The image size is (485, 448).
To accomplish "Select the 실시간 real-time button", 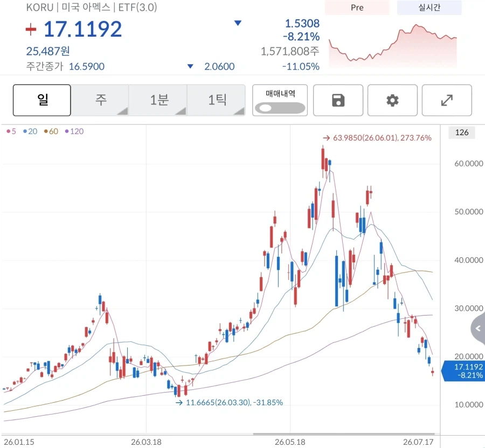I will point(429,8).
